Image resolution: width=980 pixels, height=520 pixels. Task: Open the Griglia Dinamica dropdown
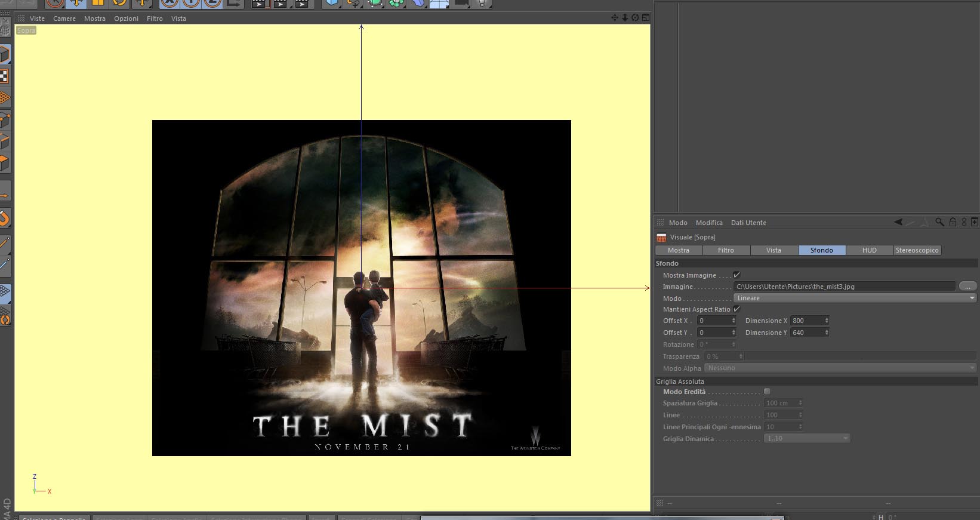(x=806, y=438)
